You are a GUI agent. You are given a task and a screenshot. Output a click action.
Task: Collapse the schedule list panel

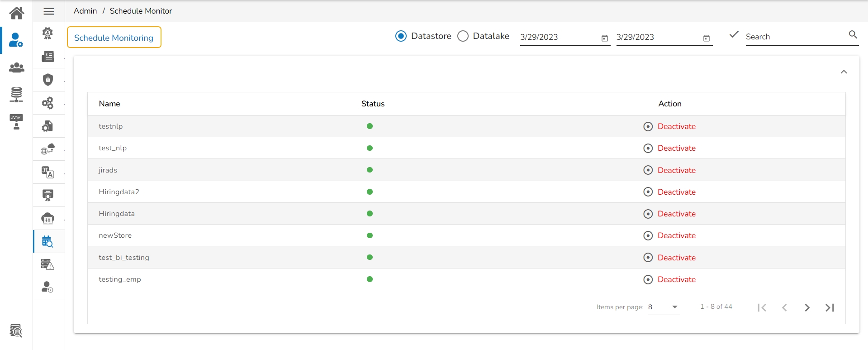(x=844, y=72)
